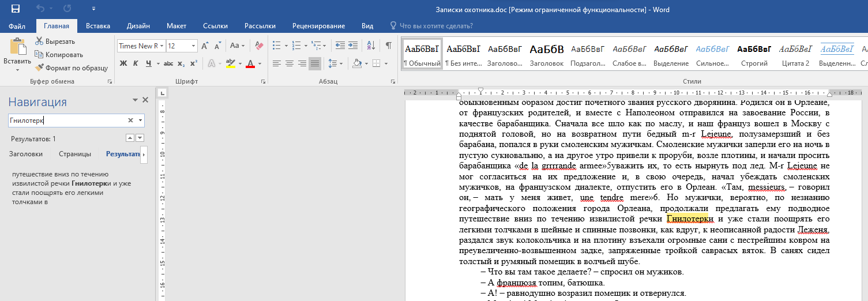Click the Decrease Font Size icon

(218, 46)
